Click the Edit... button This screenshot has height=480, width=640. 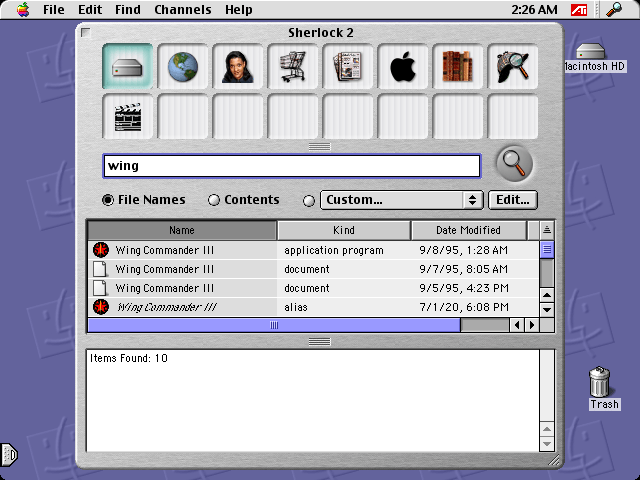513,200
